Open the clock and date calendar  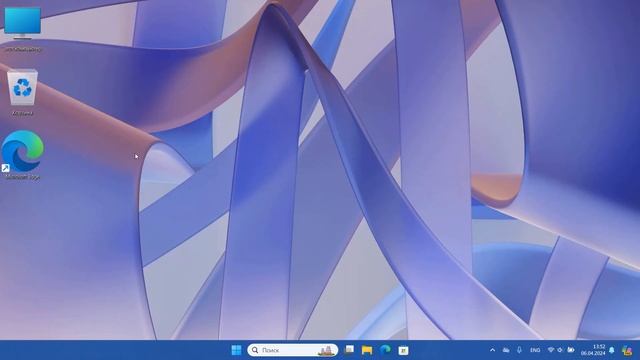(x=593, y=350)
